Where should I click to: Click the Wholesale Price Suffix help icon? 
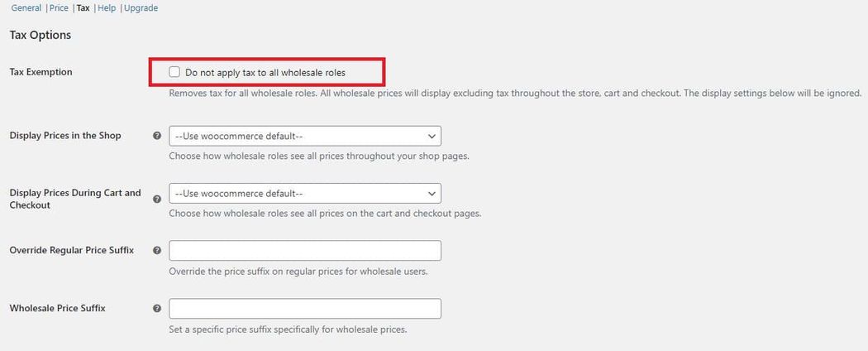pyautogui.click(x=157, y=309)
